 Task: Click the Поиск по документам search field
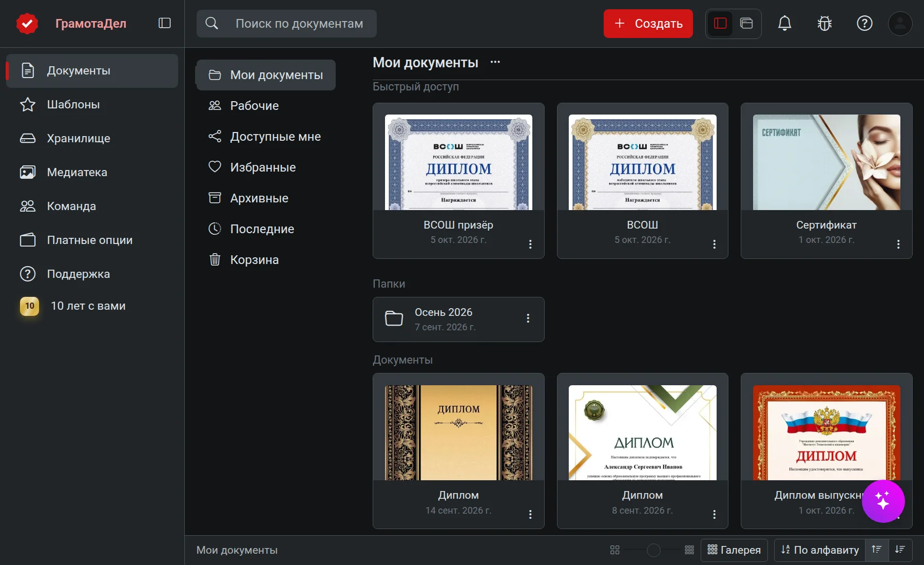point(286,24)
